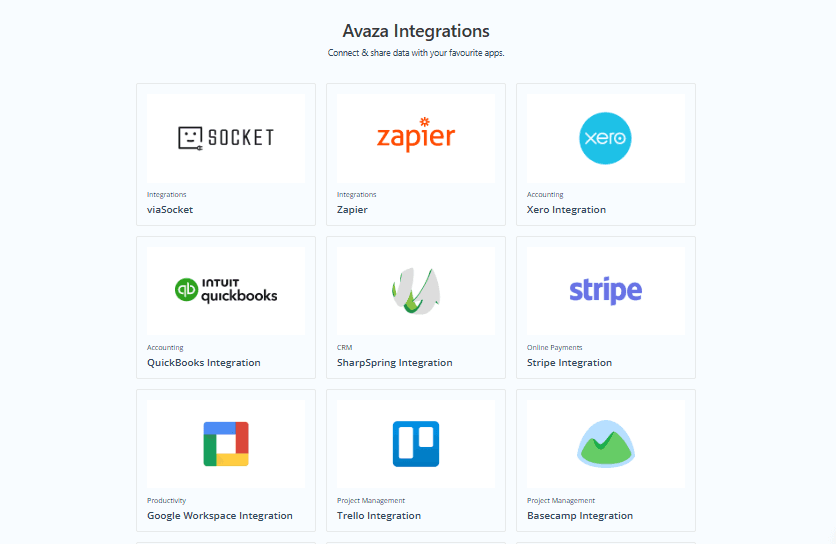Screen dimensions: 836x544
Task: Click the Xero circular logo
Action: [x=606, y=138]
